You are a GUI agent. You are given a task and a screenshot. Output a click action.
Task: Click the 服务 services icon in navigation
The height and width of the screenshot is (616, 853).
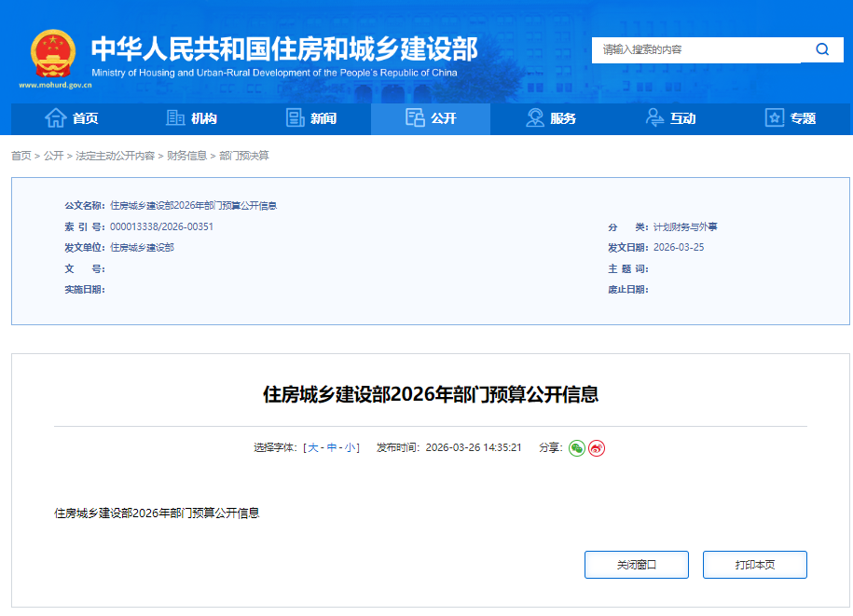click(x=534, y=118)
